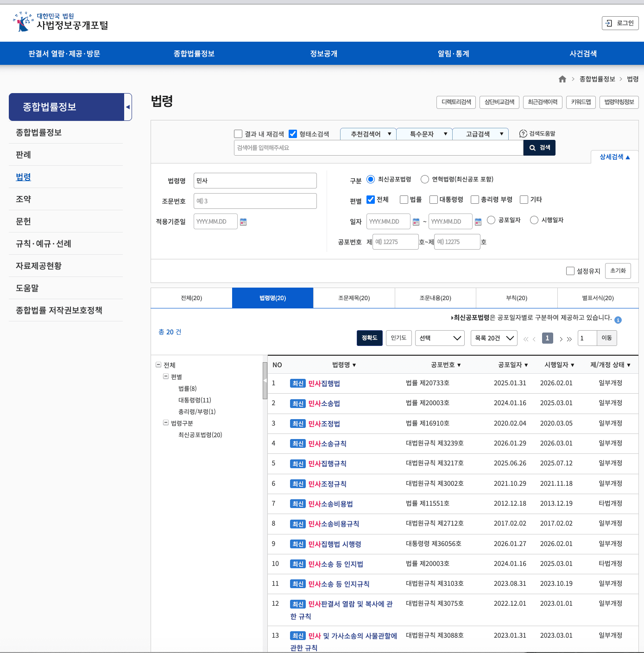The width and height of the screenshot is (644, 653).
Task: Go to the first page with double-left arrows
Action: click(526, 339)
